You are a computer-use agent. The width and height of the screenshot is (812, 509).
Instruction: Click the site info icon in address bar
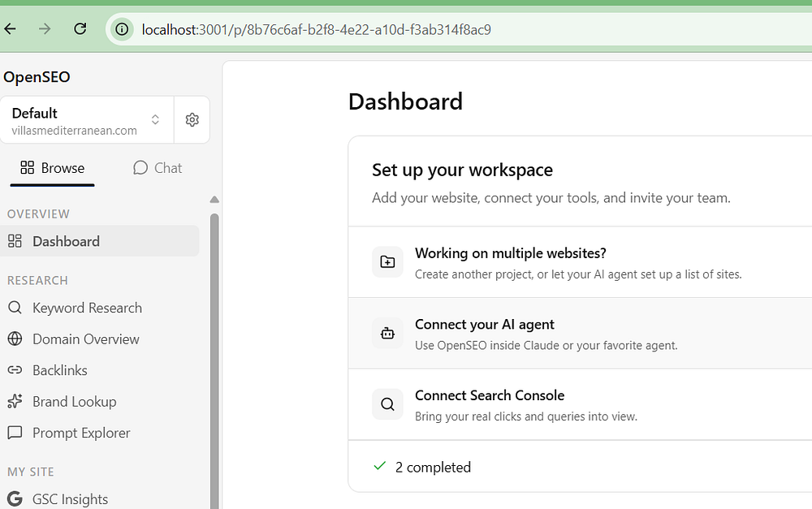122,29
